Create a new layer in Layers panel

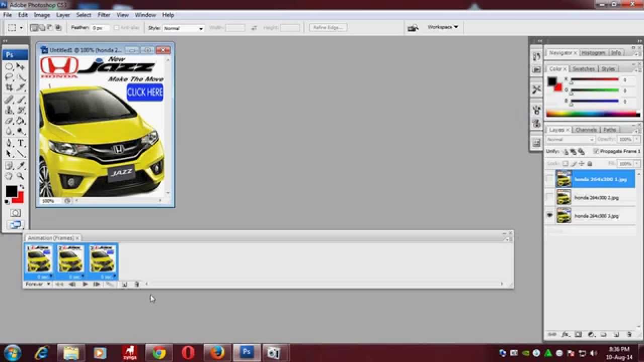click(616, 334)
